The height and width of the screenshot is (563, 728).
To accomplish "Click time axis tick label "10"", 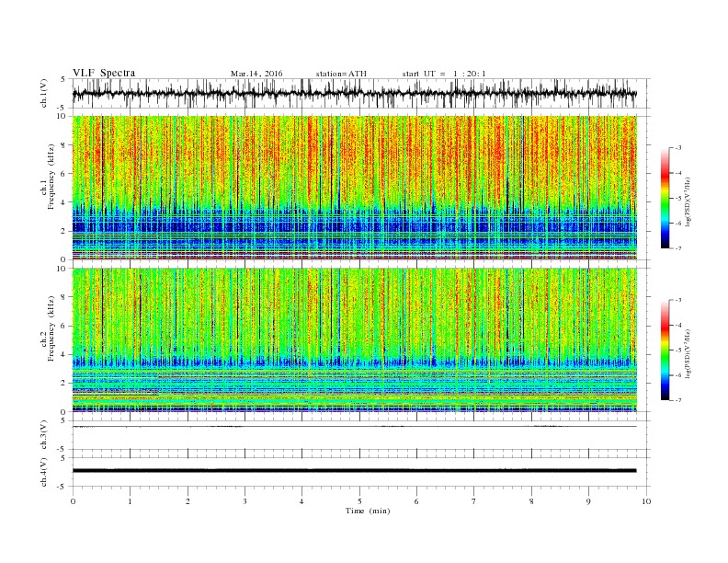I will pyautogui.click(x=646, y=501).
